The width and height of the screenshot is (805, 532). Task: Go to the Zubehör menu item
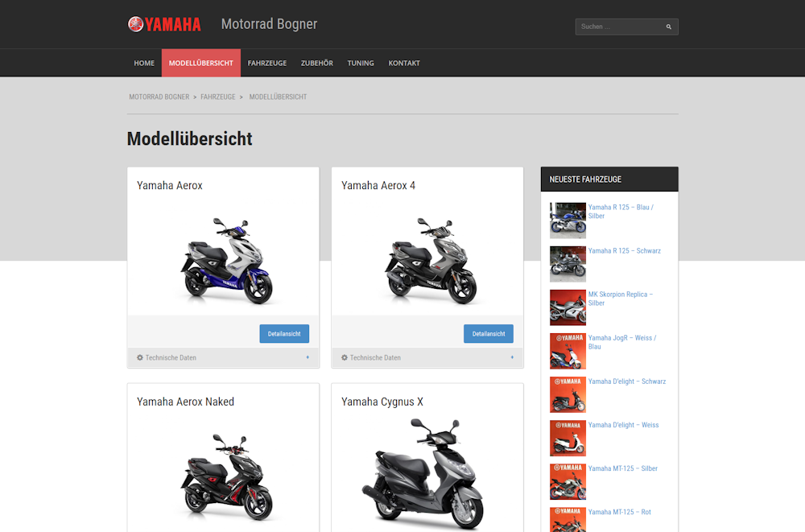(x=316, y=63)
